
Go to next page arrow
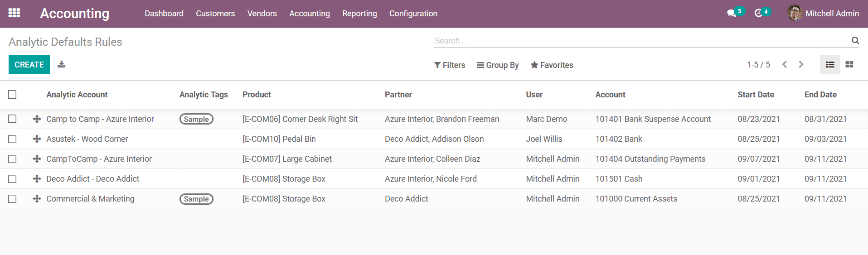tap(801, 64)
